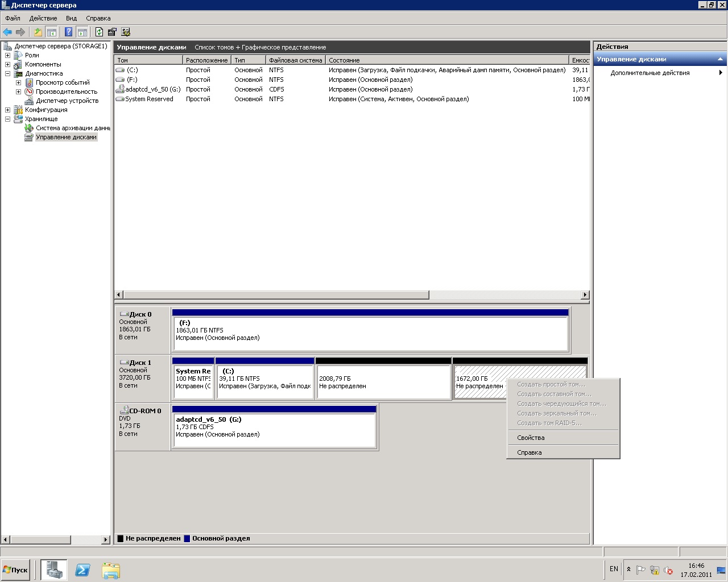Click the volume list horizontal scrollbar right arrow
This screenshot has height=582, width=728.
click(x=585, y=294)
